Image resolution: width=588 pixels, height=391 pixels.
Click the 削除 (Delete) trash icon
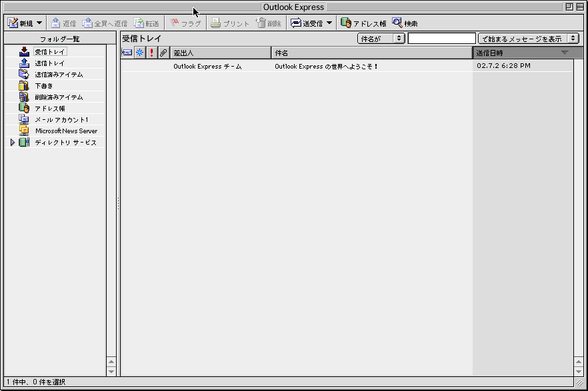[x=261, y=23]
